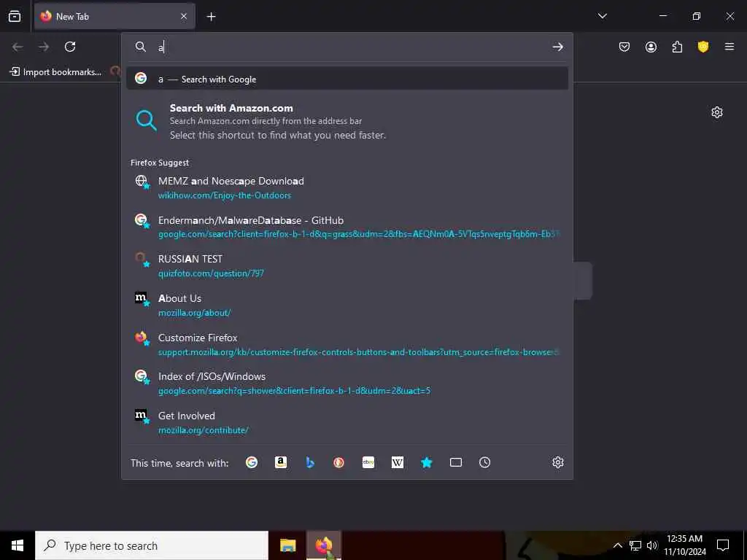Search this time with DuckDuckGo icon
Screen dimensions: 747x560
[x=338, y=462]
